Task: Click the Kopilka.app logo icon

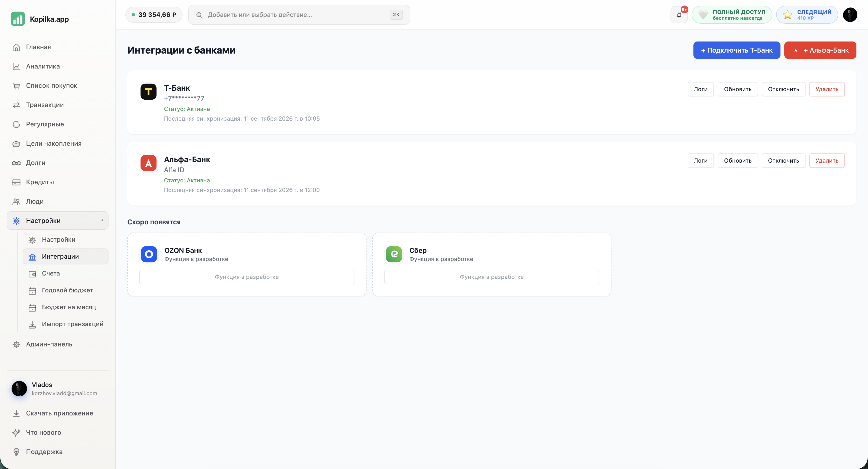Action: [x=18, y=19]
